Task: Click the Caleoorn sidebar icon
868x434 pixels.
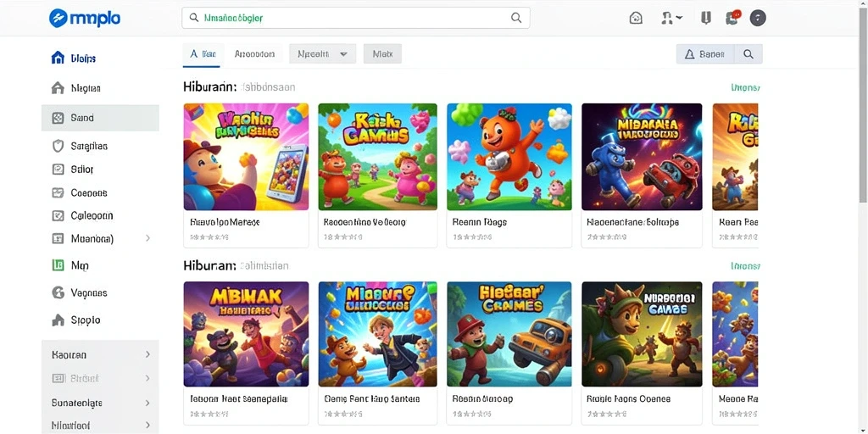Action: point(58,215)
